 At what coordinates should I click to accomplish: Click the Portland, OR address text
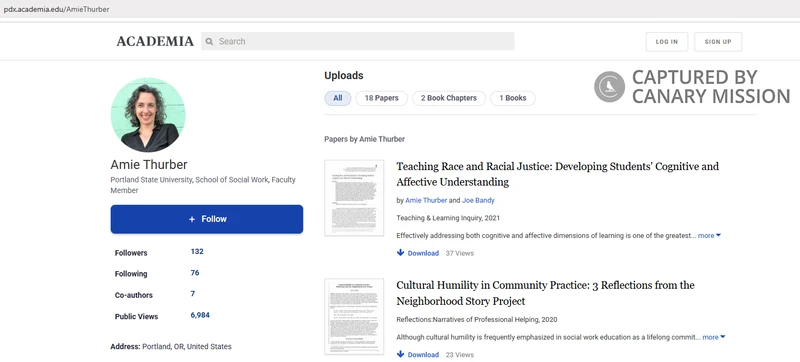(187, 347)
